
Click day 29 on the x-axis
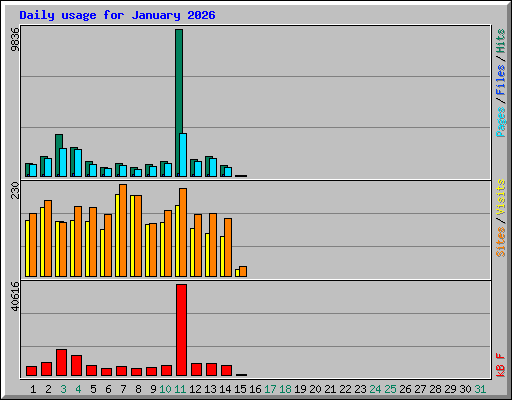click(x=450, y=389)
